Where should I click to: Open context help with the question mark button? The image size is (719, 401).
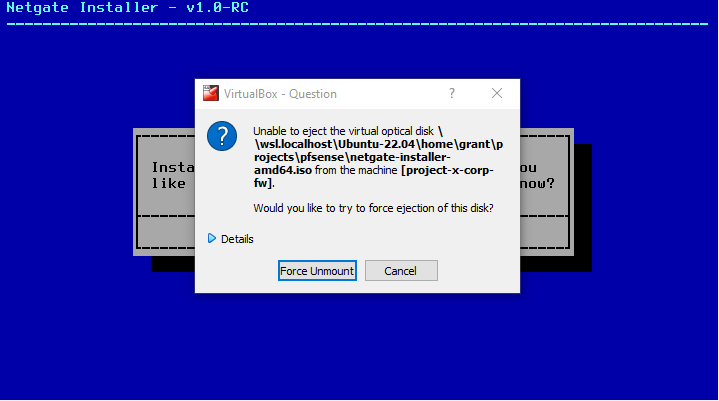click(452, 93)
